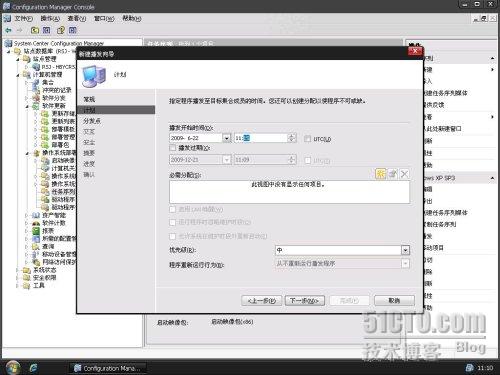Go to the 分发点 wizard step
Image resolution: width=500 pixels, height=375 pixels.
tap(92, 121)
